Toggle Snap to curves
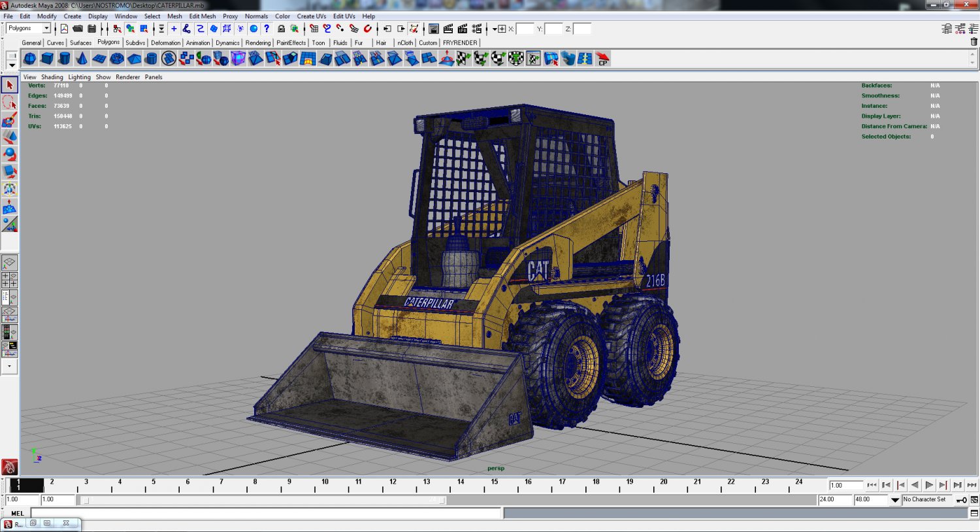The height and width of the screenshot is (532, 980). point(327,29)
